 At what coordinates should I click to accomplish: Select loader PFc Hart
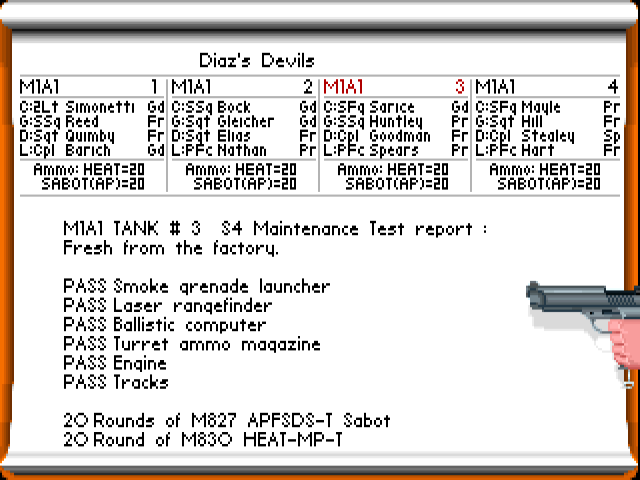[x=516, y=150]
